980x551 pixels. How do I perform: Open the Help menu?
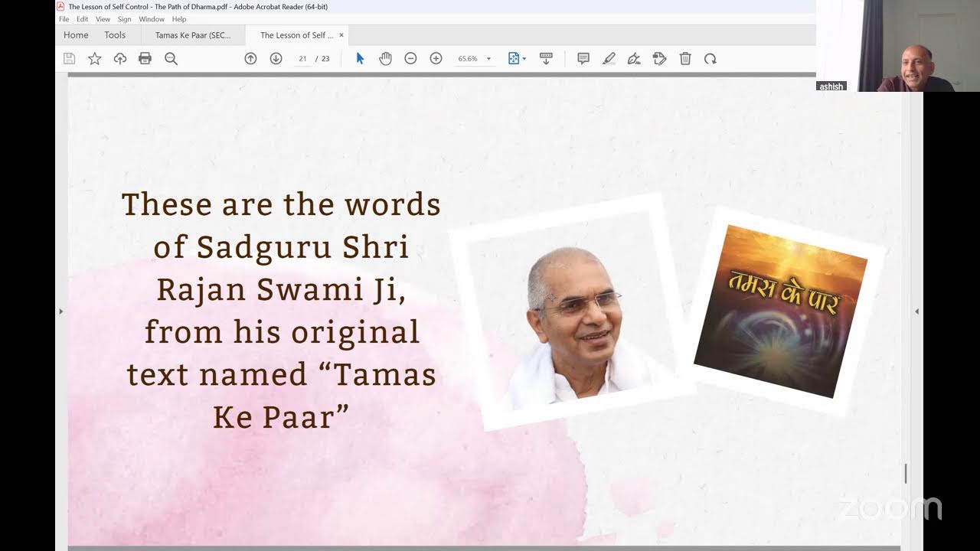pyautogui.click(x=179, y=19)
